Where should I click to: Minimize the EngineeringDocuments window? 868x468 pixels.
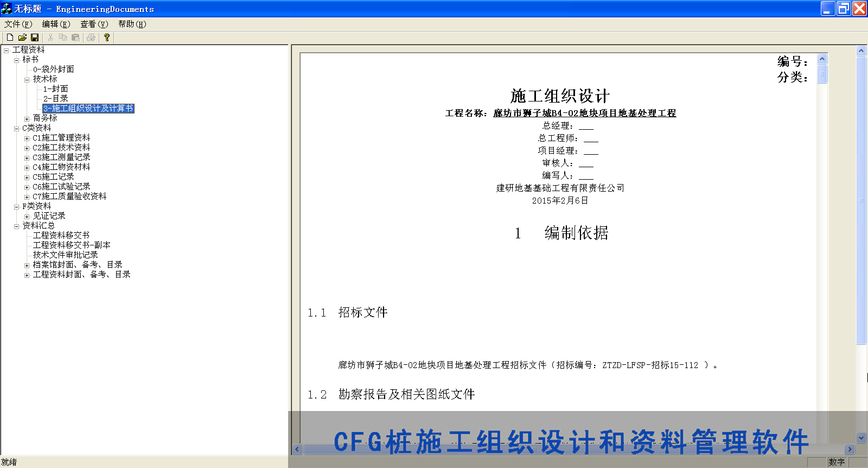pyautogui.click(x=828, y=8)
